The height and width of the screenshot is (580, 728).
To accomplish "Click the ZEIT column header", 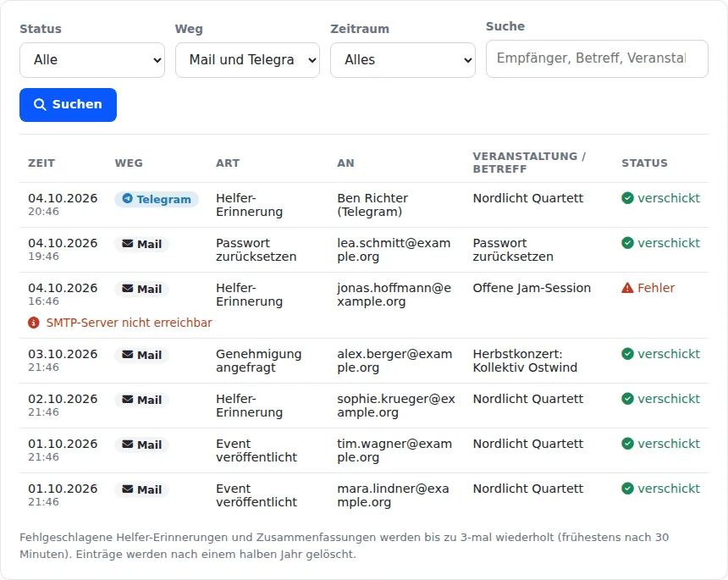I will (x=41, y=163).
